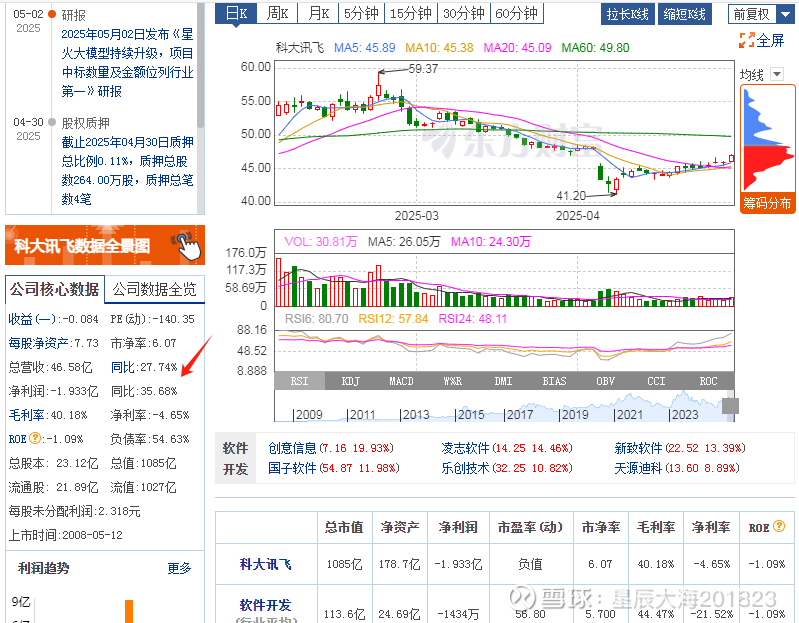
Task: Select the 15分钟 chart interval
Action: (411, 13)
